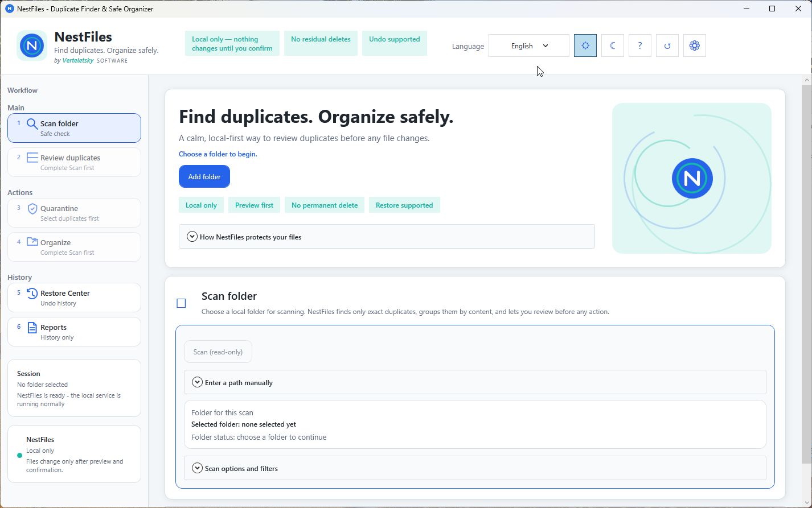Switch to dark theme moon icon
This screenshot has height=508, width=812.
[613, 46]
